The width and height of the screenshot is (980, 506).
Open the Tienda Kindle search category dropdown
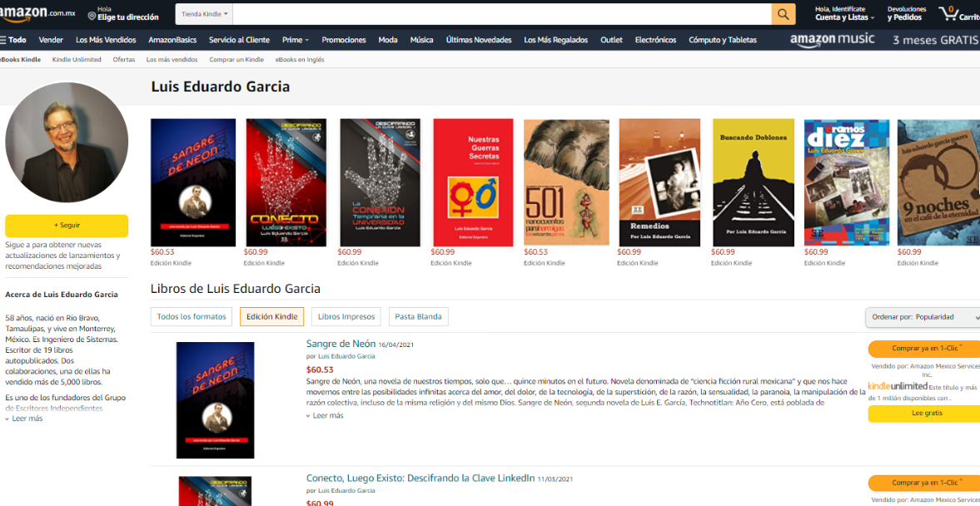[204, 14]
